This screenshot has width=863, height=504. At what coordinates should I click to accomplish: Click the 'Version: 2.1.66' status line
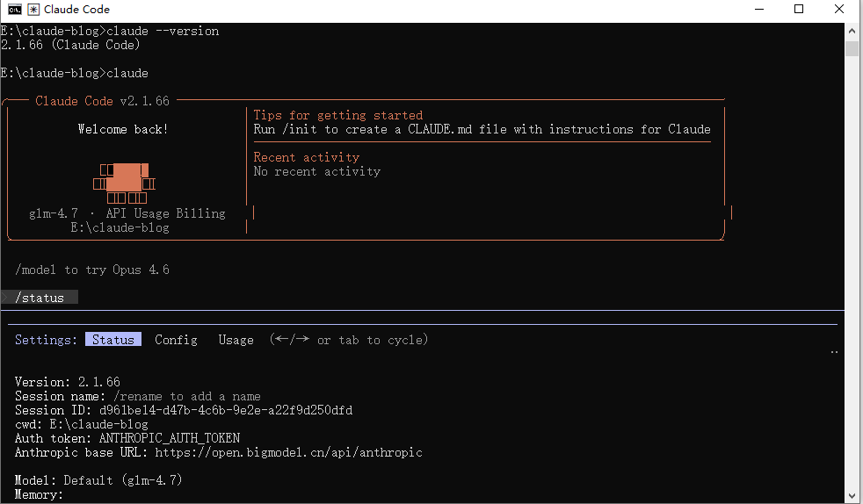pos(67,382)
